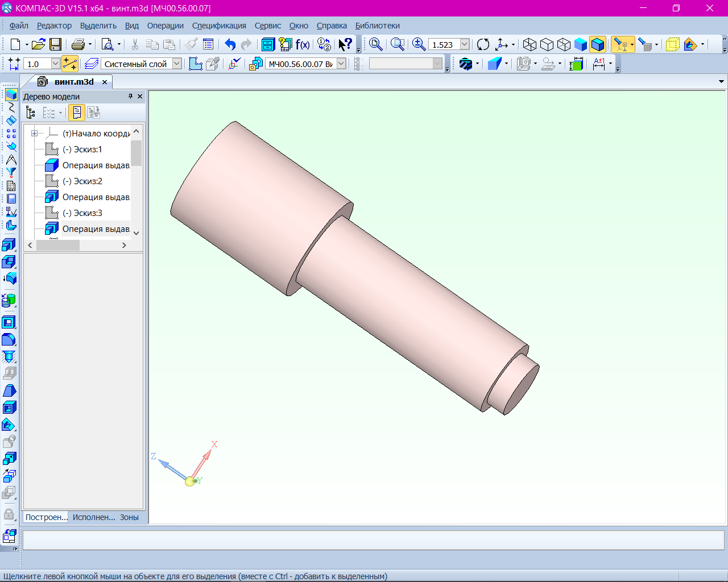728x582 pixels.
Task: Open the Редактор menu
Action: [54, 26]
